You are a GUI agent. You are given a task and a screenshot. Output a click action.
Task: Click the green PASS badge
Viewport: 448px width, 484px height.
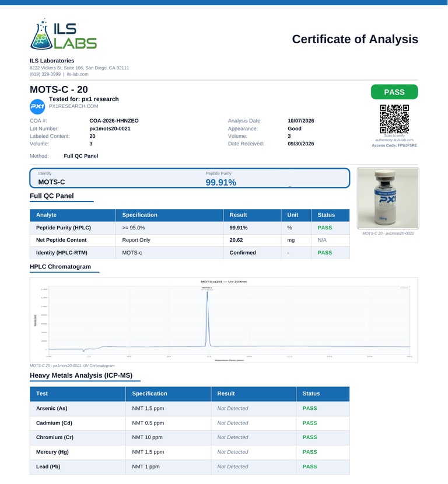394,92
